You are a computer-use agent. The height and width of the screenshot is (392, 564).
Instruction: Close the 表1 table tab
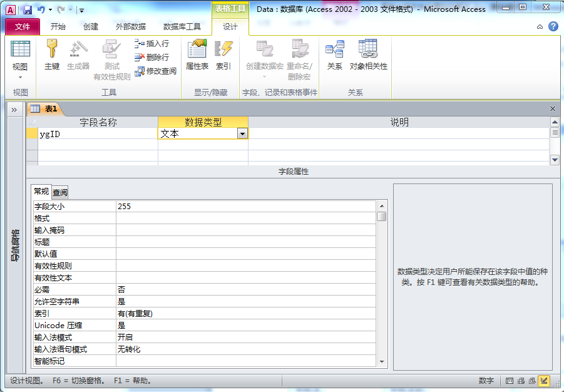(x=553, y=109)
